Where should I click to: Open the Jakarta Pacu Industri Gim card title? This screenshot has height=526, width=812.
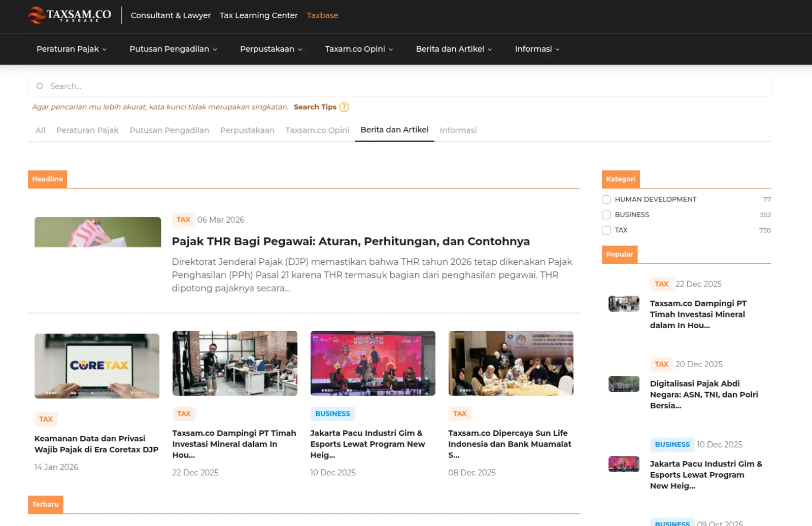[367, 444]
